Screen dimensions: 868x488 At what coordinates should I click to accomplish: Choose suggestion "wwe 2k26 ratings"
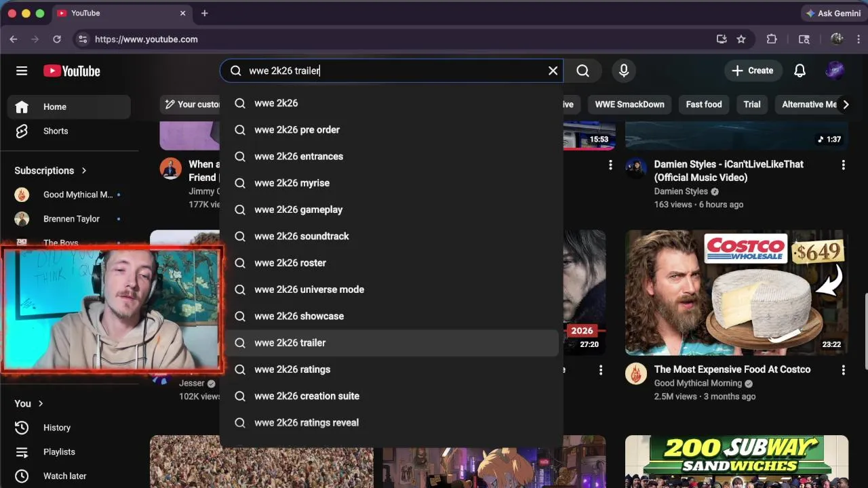pyautogui.click(x=392, y=369)
